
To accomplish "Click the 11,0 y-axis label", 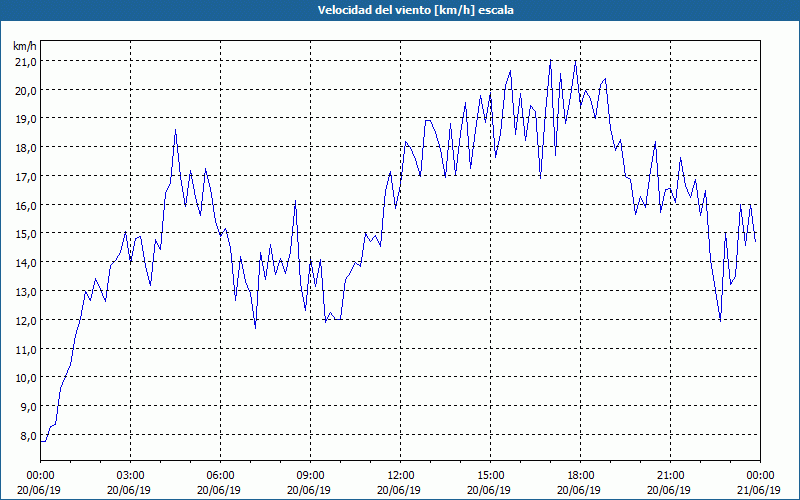I will pyautogui.click(x=26, y=349).
